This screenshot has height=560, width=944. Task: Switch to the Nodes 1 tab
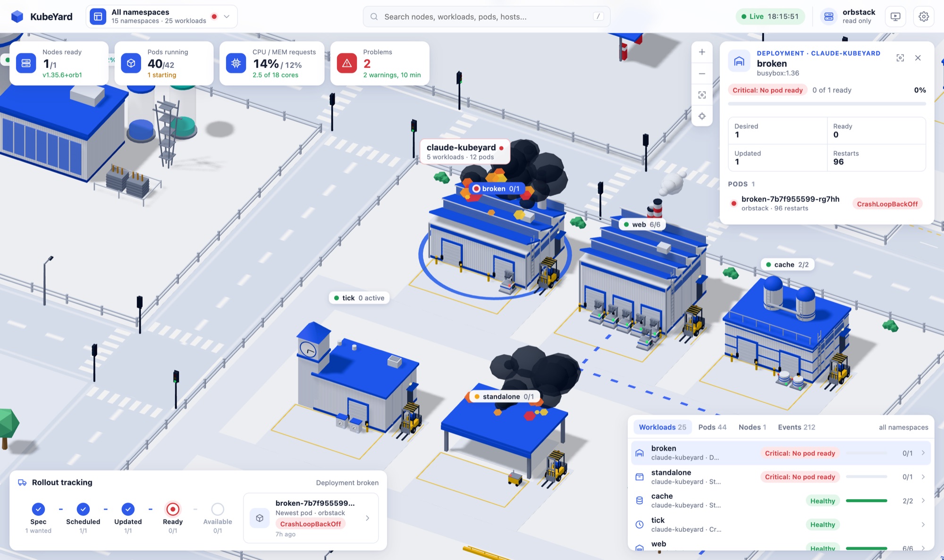[x=752, y=427]
